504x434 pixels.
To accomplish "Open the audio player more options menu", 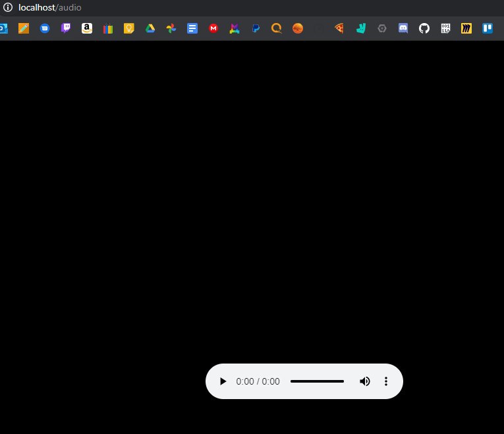I will click(386, 381).
